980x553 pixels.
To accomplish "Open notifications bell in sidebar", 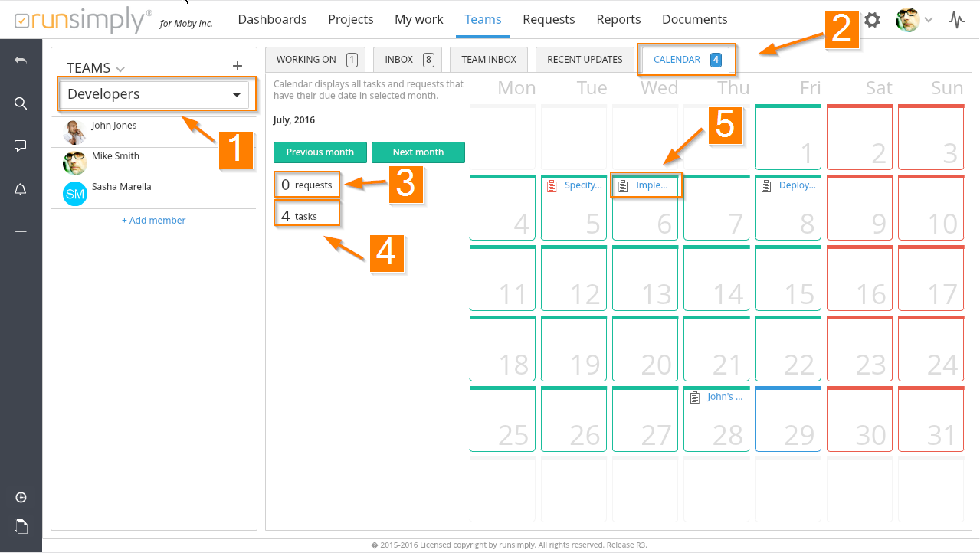I will point(21,189).
